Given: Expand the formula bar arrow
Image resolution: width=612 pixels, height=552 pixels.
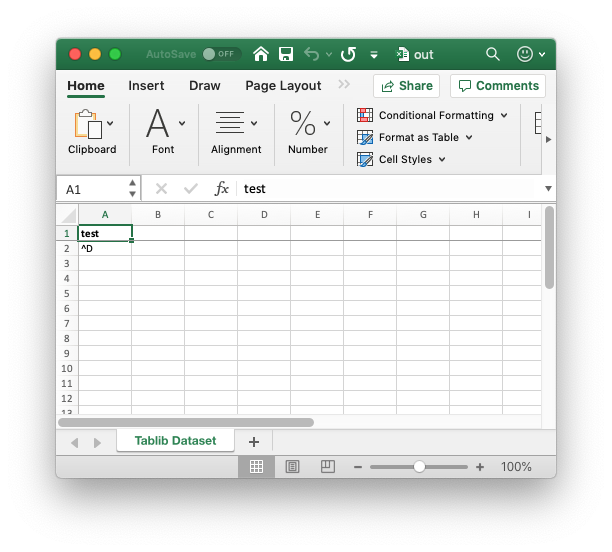Looking at the screenshot, I should coord(548,189).
